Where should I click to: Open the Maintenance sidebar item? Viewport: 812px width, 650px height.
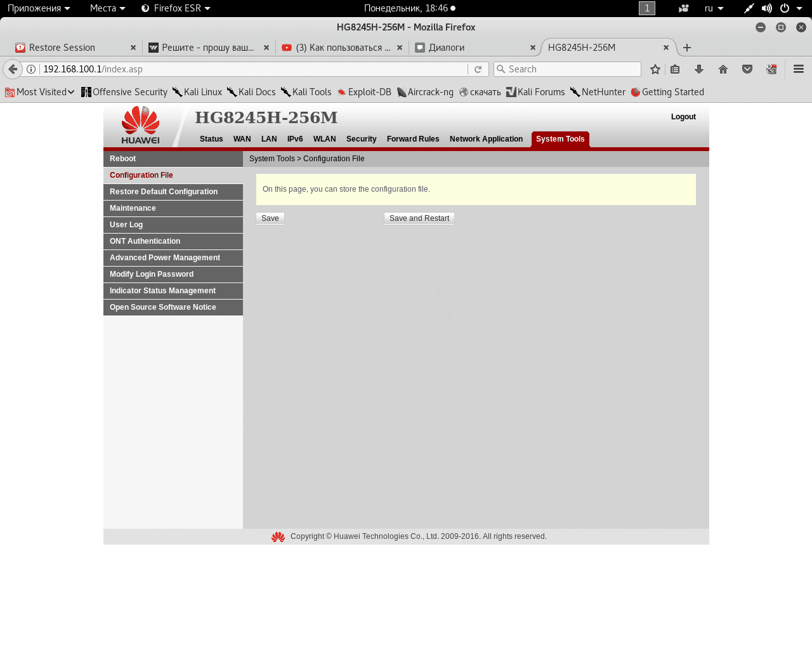173,208
